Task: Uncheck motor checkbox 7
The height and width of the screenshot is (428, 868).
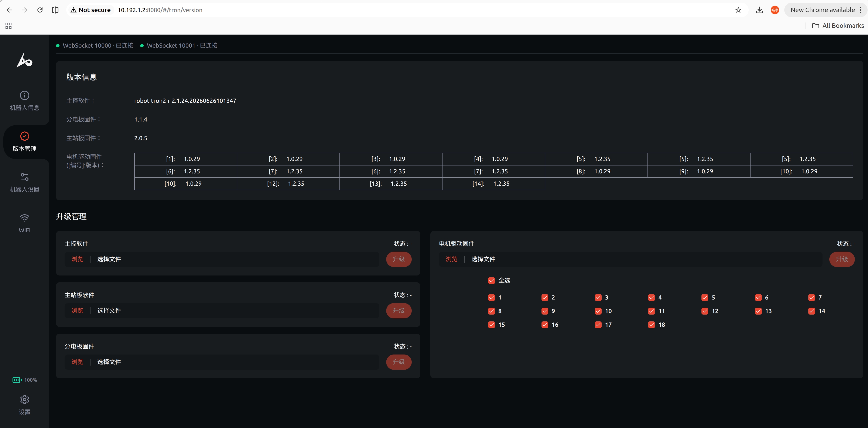Action: pyautogui.click(x=811, y=298)
